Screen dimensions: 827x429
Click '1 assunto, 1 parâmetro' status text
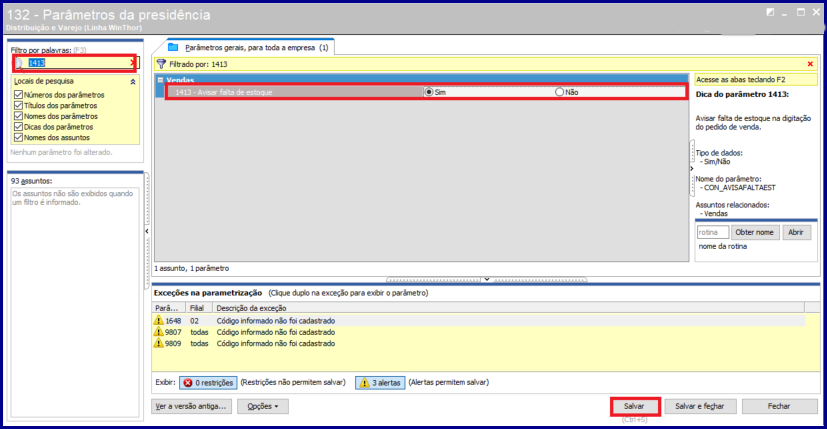coord(191,268)
